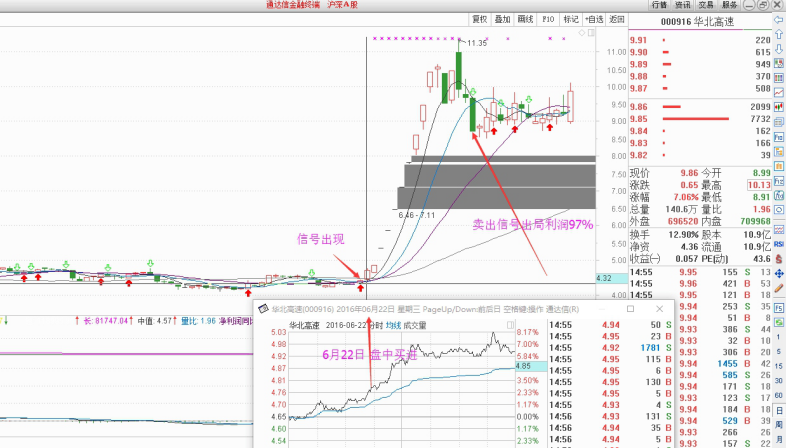Click the 复权 button above chart
Image resolution: width=786 pixels, height=448 pixels.
point(480,20)
